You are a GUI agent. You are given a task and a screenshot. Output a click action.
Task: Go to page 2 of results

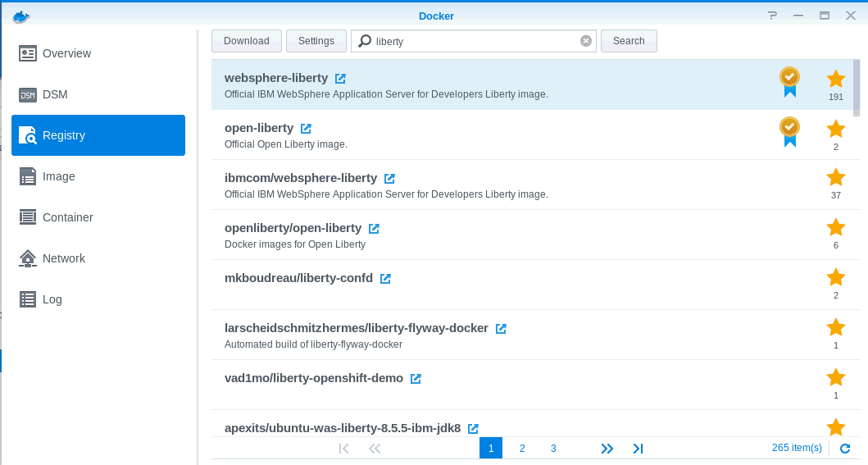522,449
